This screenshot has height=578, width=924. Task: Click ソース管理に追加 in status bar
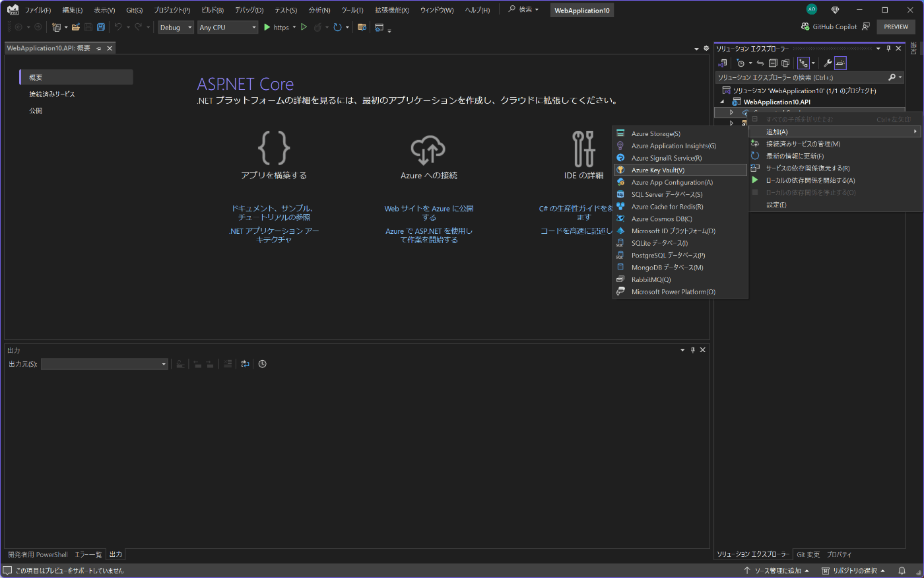tap(777, 571)
